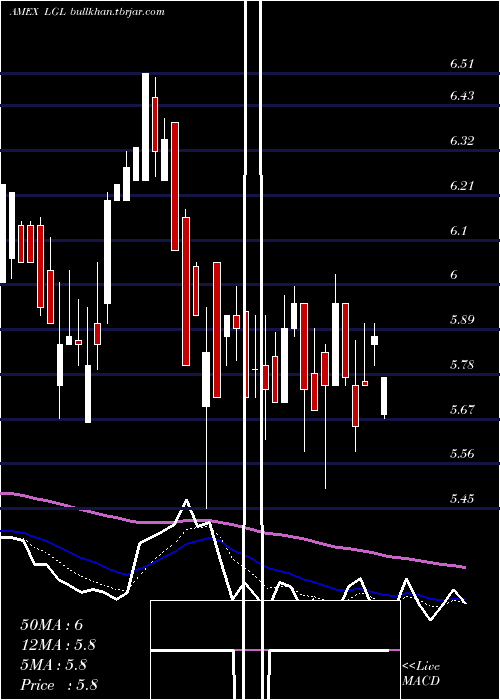Click the Live MACD label
Screen dimensions: 500x700
421,674
